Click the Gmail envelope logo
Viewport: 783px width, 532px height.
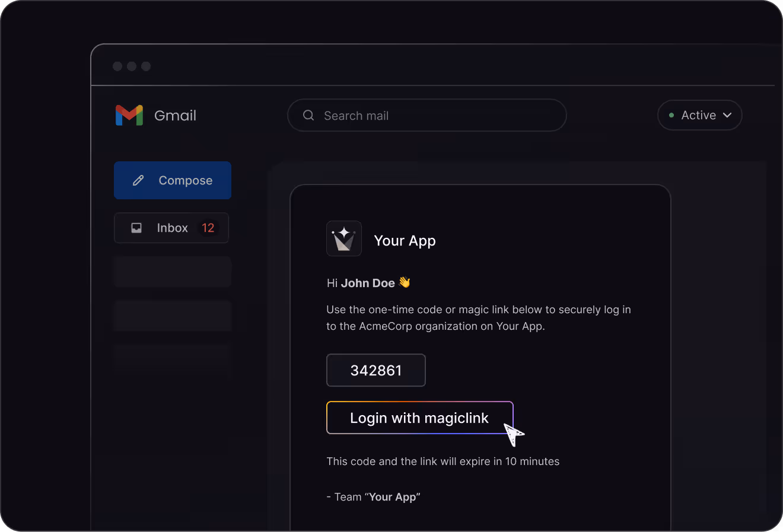point(129,115)
